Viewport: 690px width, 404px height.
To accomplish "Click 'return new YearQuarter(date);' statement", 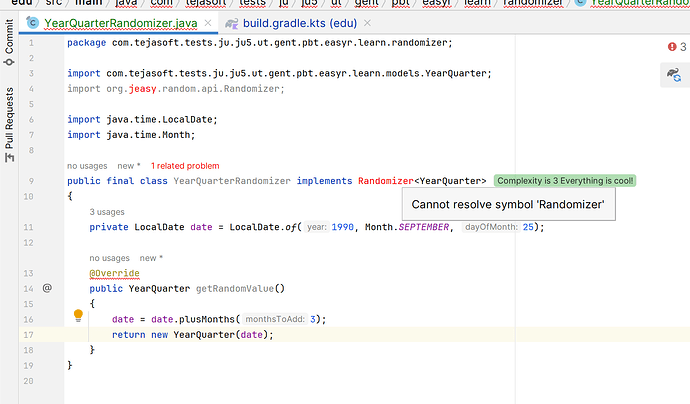I will pyautogui.click(x=193, y=335).
